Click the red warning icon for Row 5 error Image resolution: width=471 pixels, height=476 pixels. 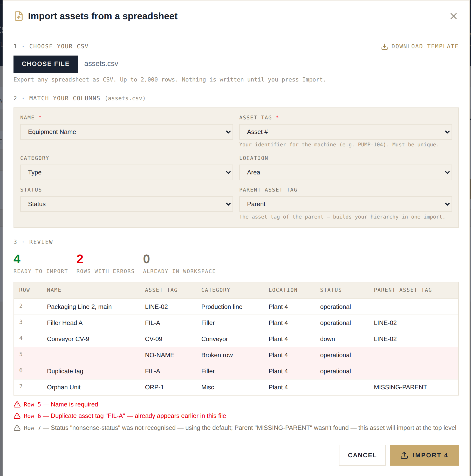tap(17, 404)
